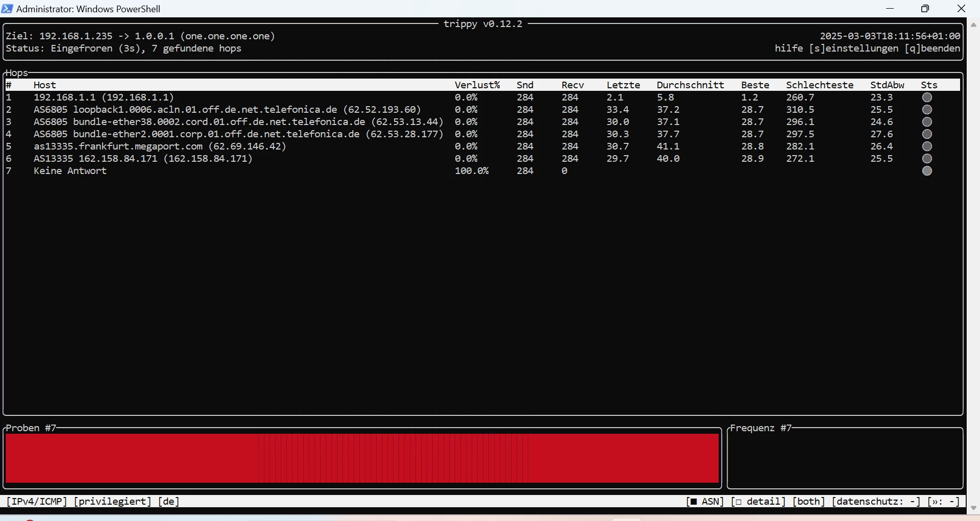Click the worst latency value 297.5
Image resolution: width=980 pixels, height=521 pixels.
pyautogui.click(x=800, y=134)
